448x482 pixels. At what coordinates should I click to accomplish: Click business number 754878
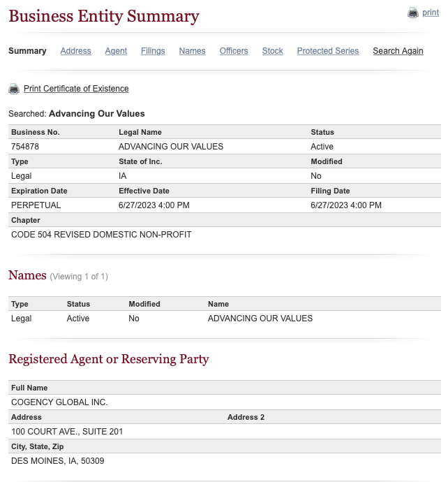tap(25, 147)
